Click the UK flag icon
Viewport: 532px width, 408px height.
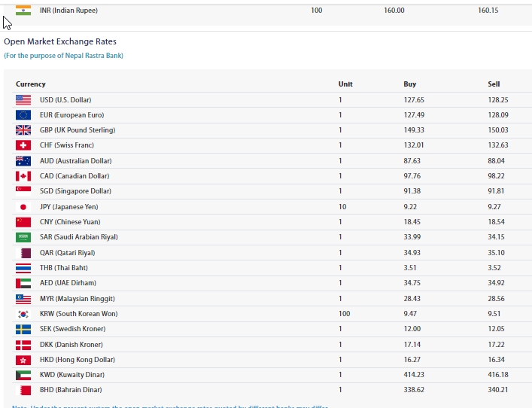23,130
